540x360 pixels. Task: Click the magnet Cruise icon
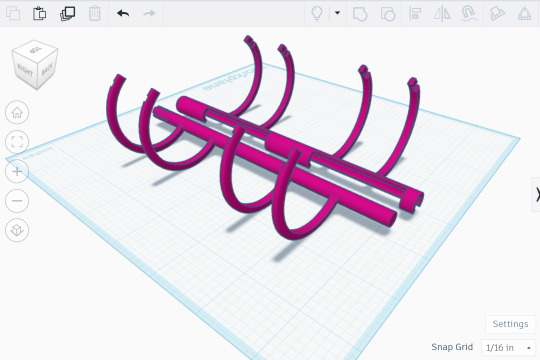(469, 14)
